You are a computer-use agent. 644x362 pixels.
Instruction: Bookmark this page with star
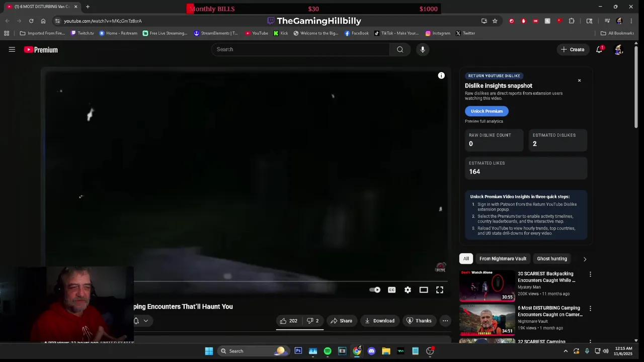tap(495, 21)
